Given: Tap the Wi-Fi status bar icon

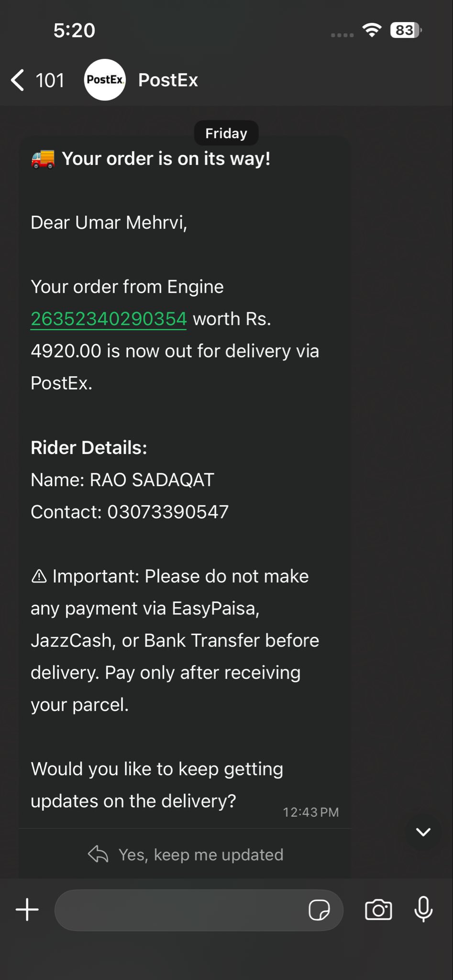Looking at the screenshot, I should (x=372, y=30).
